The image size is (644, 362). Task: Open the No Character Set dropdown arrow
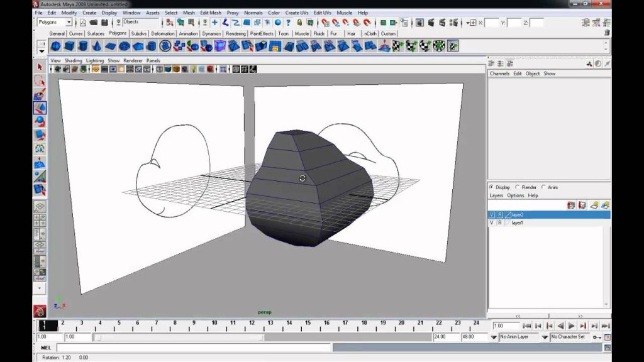point(545,337)
